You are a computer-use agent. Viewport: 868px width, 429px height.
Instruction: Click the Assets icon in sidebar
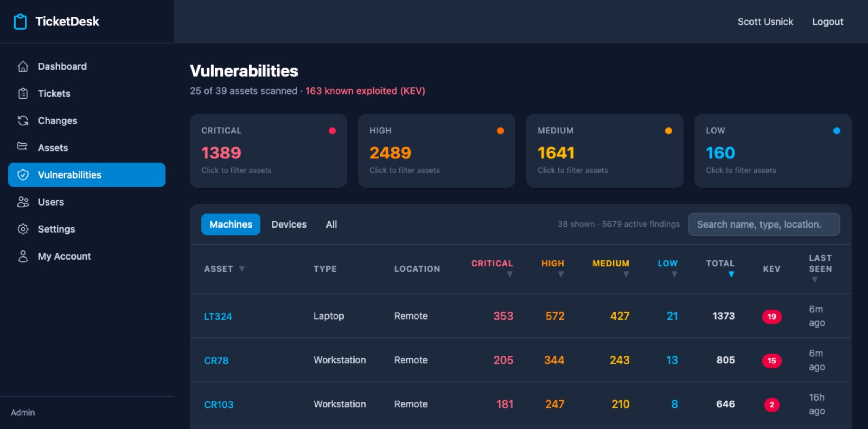(23, 146)
